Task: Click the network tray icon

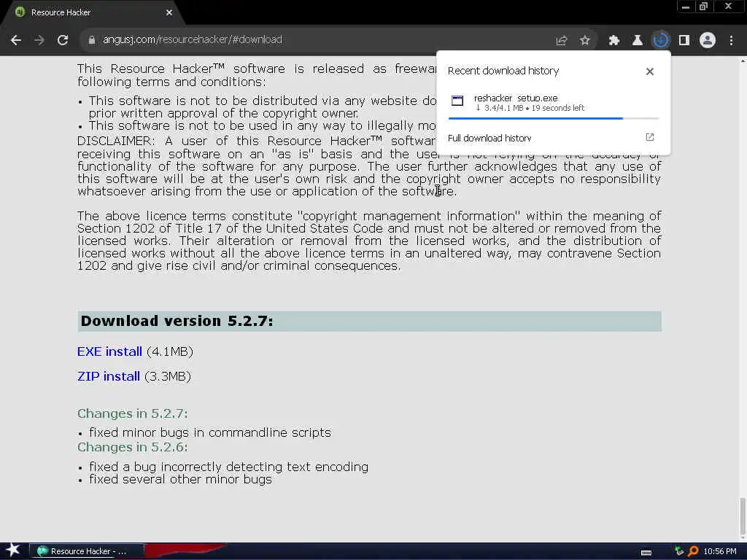Action: [x=679, y=551]
